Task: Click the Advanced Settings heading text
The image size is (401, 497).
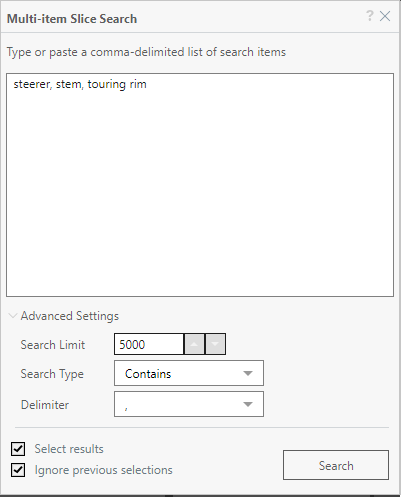Action: coord(70,316)
